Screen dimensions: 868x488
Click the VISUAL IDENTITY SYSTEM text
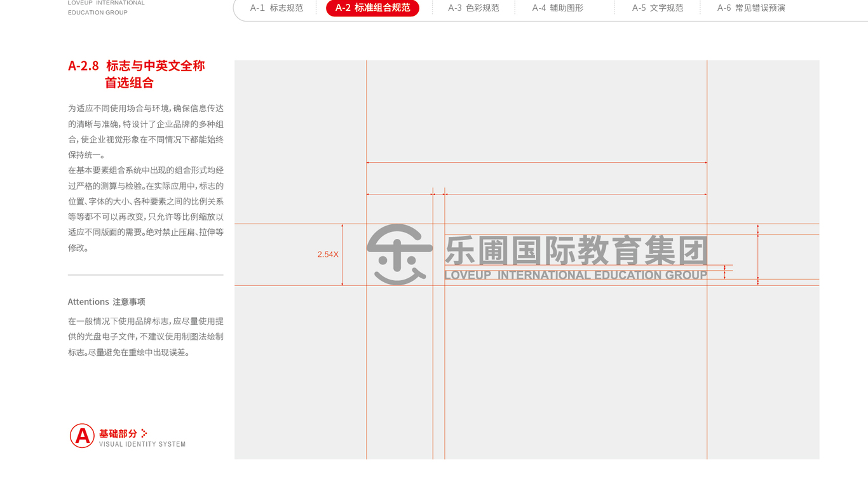click(x=142, y=444)
